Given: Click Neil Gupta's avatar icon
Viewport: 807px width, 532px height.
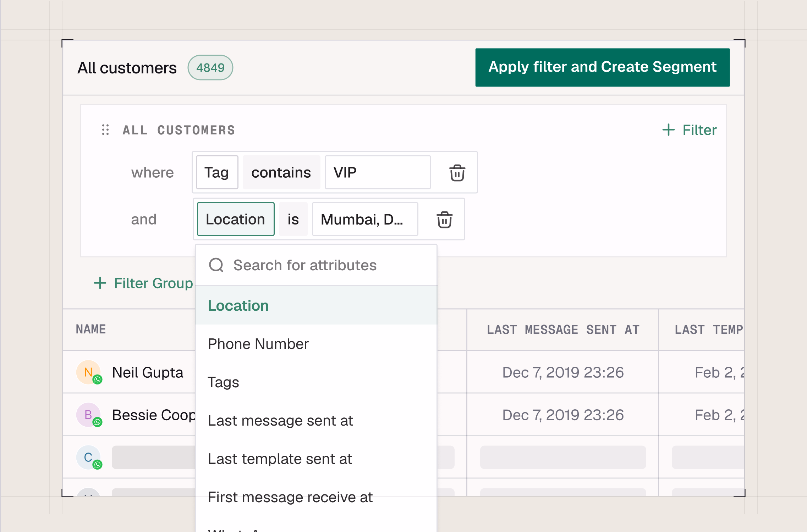Looking at the screenshot, I should point(88,372).
